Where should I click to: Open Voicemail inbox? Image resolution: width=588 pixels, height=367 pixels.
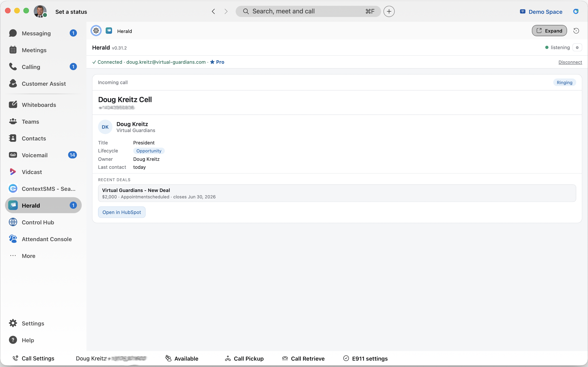coord(43,155)
